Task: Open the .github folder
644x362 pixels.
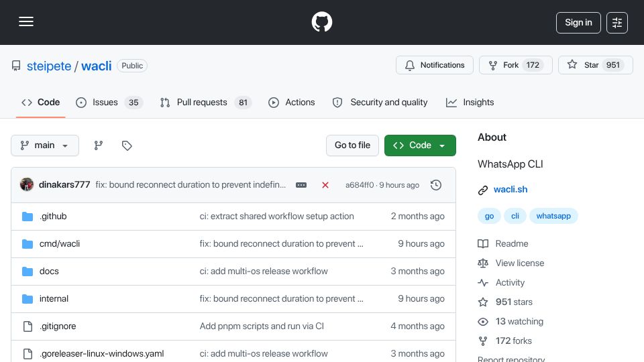Action: 53,217
